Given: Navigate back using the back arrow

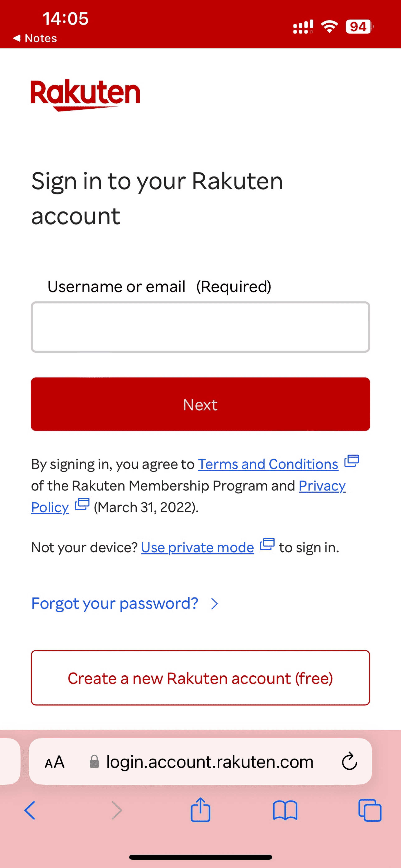Looking at the screenshot, I should (30, 810).
